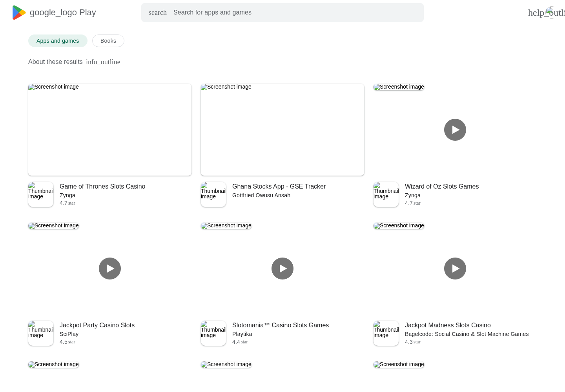Click the 4.5 star rating of Jackpot Party

[x=67, y=342]
